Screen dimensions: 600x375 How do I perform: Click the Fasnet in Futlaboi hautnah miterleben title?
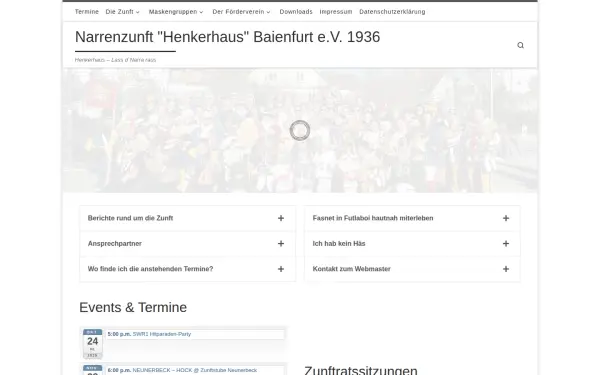(373, 218)
